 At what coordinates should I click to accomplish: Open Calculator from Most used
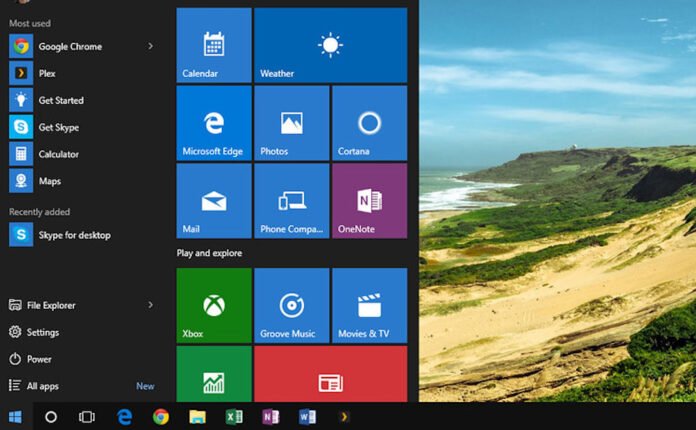[x=84, y=154]
